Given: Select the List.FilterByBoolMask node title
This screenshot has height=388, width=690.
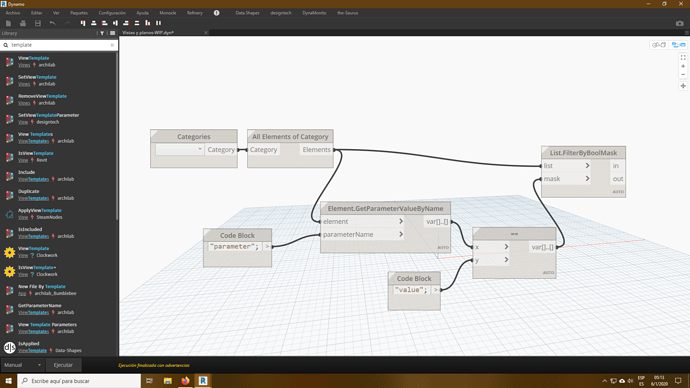Looking at the screenshot, I should tap(583, 153).
